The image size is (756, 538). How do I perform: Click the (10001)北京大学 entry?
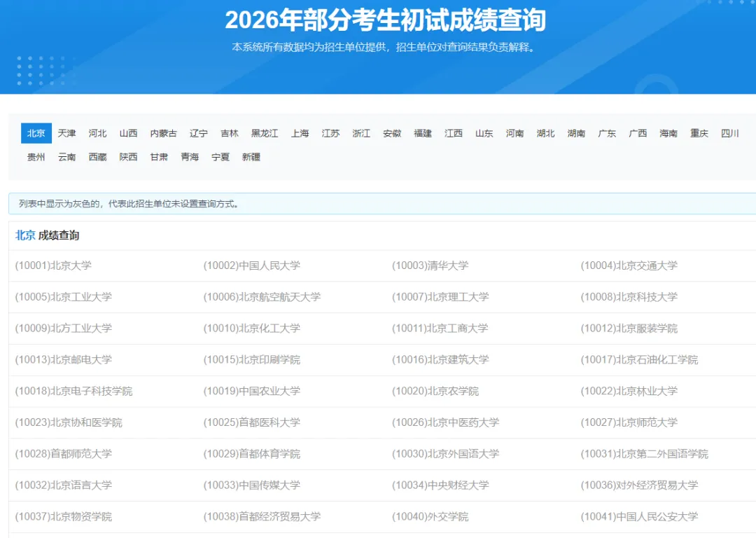tap(53, 265)
